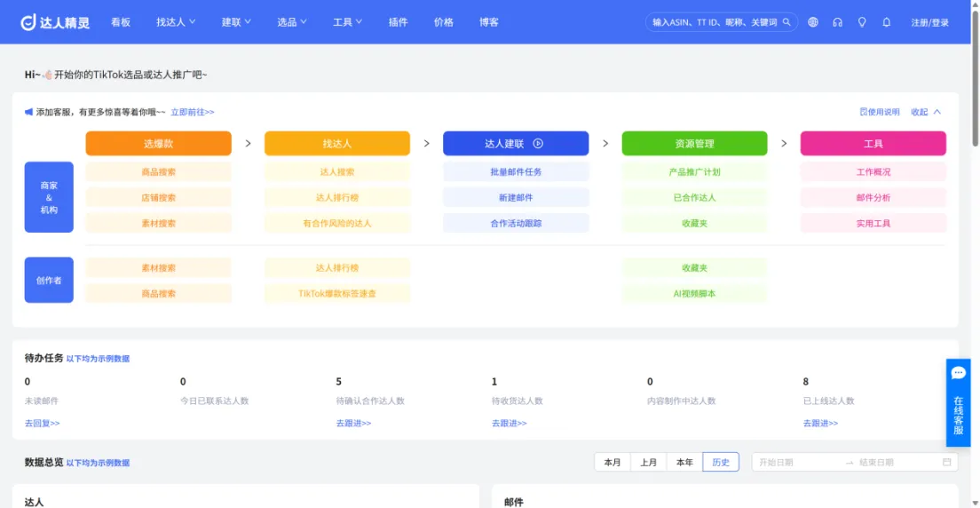Play the 达人建联 video icon
Screen dimensions: 980x508
pos(538,143)
